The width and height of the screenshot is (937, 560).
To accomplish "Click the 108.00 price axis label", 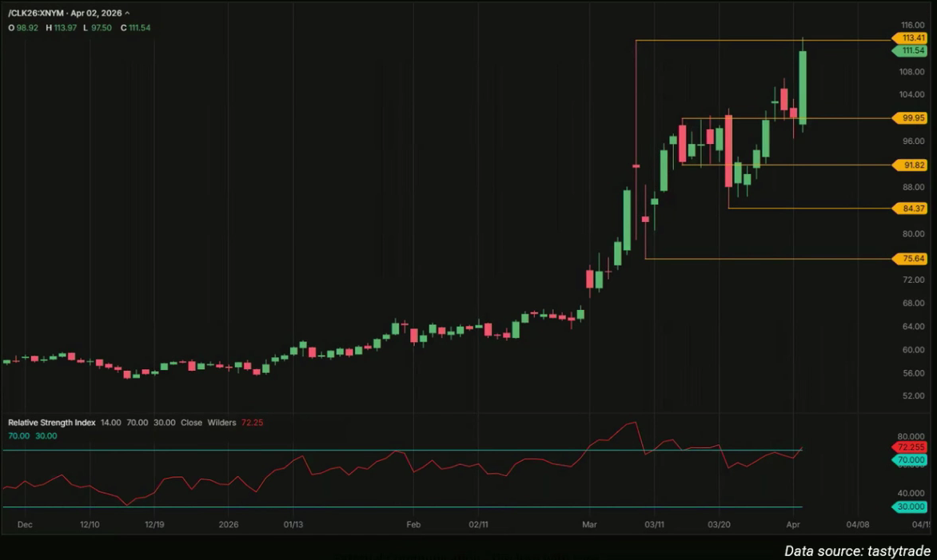I will [912, 72].
